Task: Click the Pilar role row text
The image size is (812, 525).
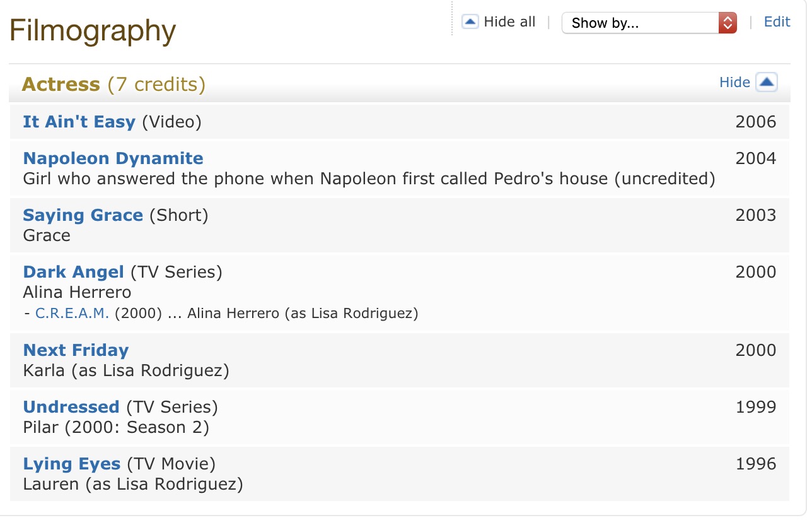Action: (116, 427)
